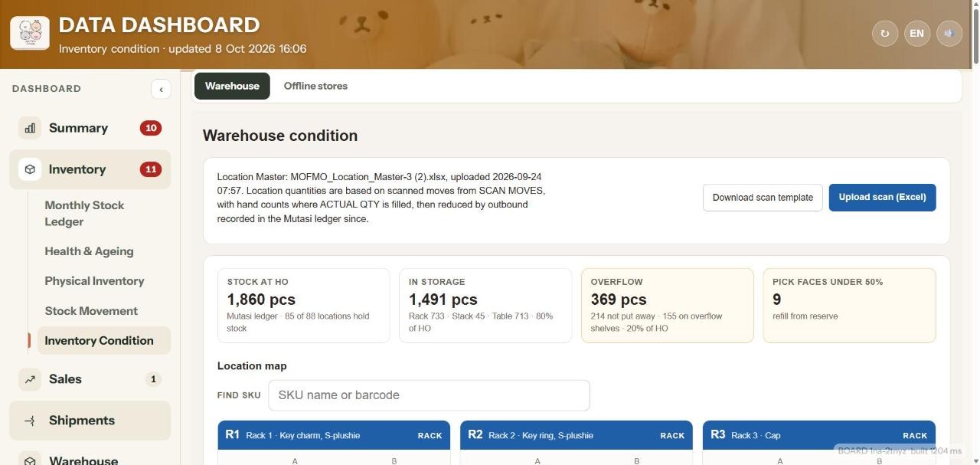Click Upload scan (Excel) button

click(x=882, y=198)
